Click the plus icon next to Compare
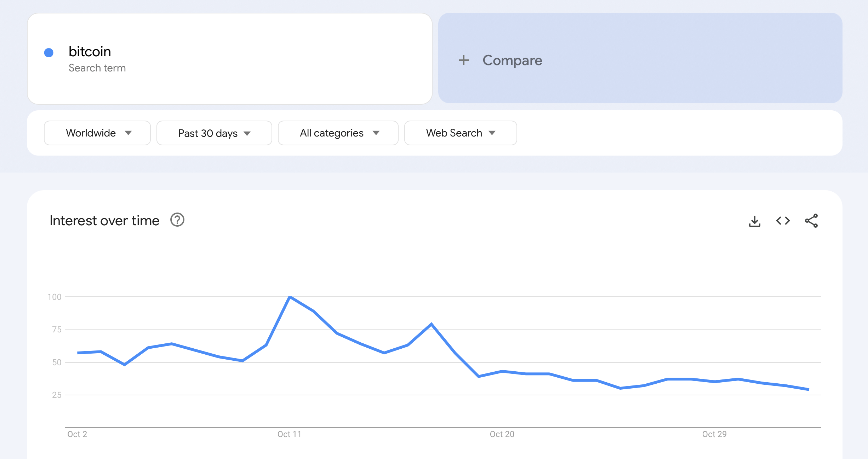868x459 pixels. pyautogui.click(x=463, y=60)
